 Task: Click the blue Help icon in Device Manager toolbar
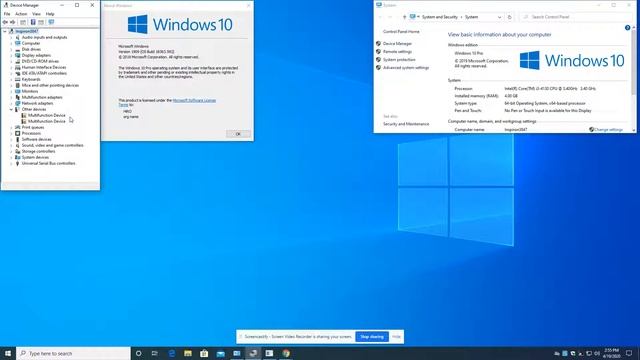click(33, 22)
